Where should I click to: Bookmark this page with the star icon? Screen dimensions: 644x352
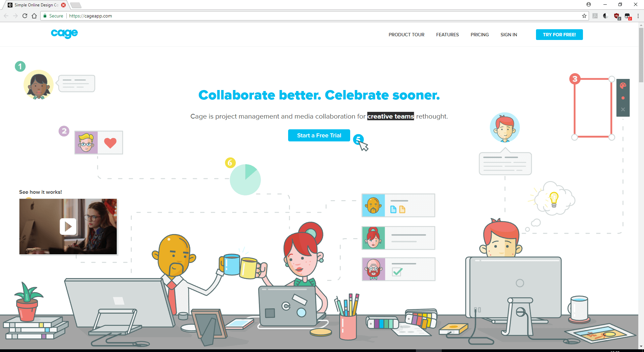584,16
